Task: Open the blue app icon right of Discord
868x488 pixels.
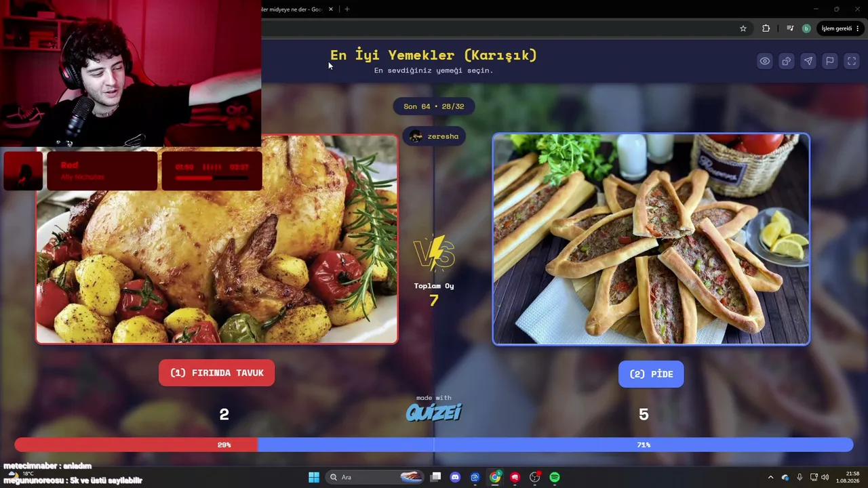Action: [475, 477]
